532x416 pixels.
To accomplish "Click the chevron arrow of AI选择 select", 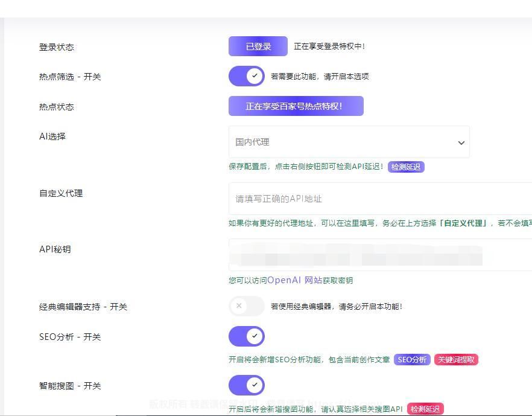I will click(x=461, y=143).
